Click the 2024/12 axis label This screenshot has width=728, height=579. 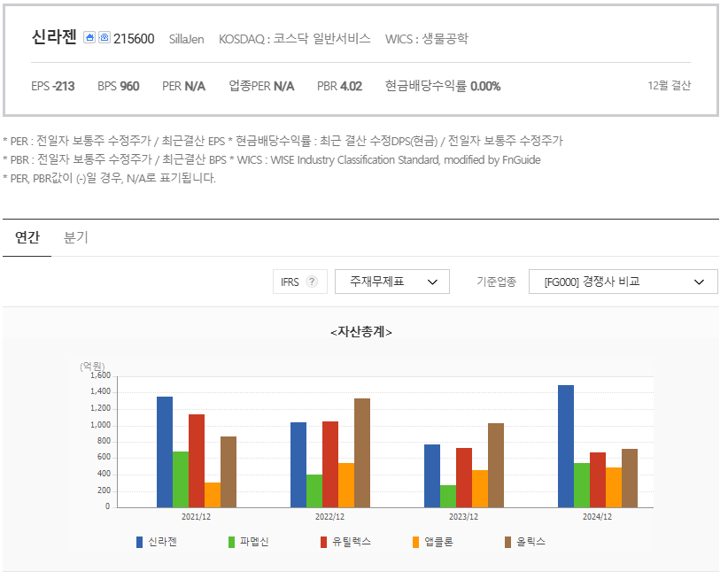tap(597, 516)
